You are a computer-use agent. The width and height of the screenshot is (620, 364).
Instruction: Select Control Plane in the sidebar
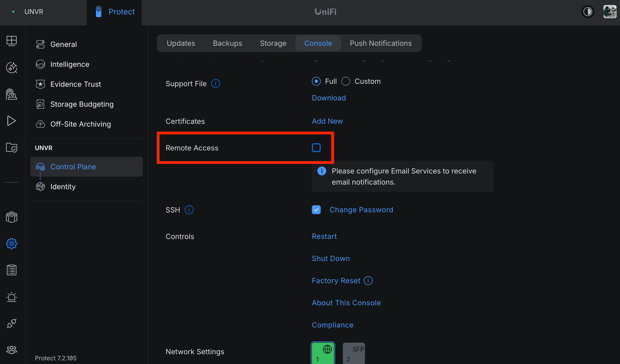coord(87,167)
